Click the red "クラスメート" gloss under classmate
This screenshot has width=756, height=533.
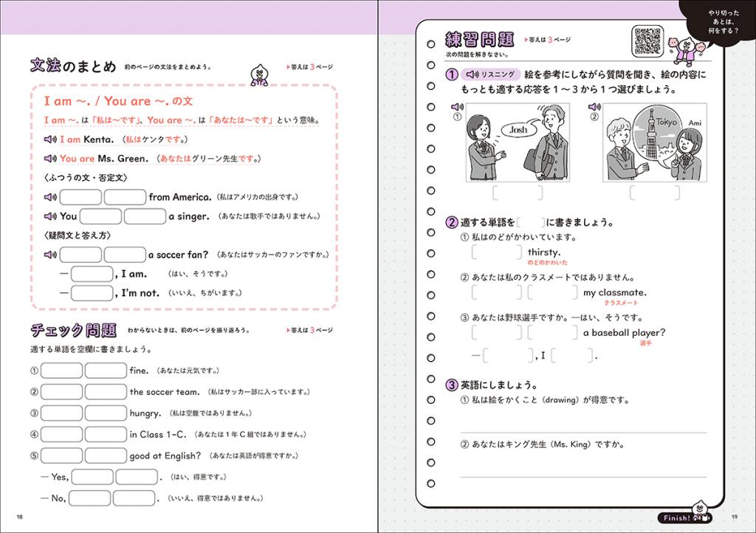[x=620, y=303]
